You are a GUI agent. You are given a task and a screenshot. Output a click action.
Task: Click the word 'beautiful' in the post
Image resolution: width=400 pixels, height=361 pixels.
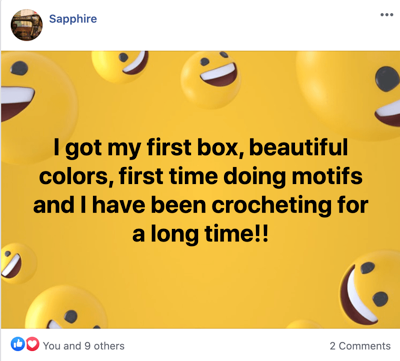point(299,147)
